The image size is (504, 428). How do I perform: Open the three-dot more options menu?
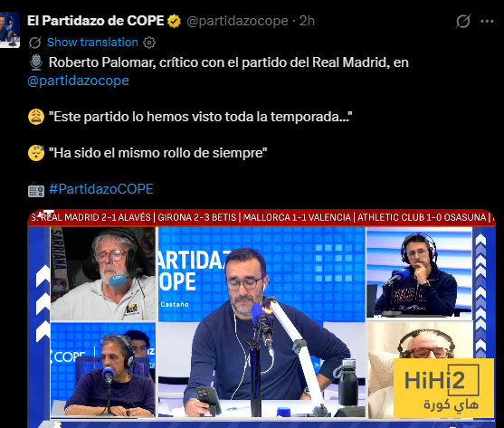click(487, 21)
